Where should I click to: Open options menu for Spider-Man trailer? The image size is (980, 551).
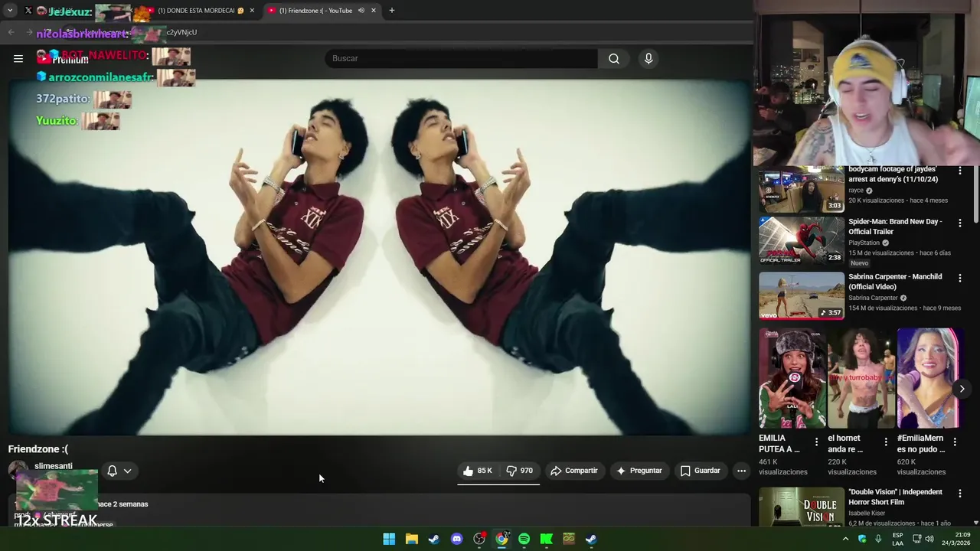(x=959, y=223)
